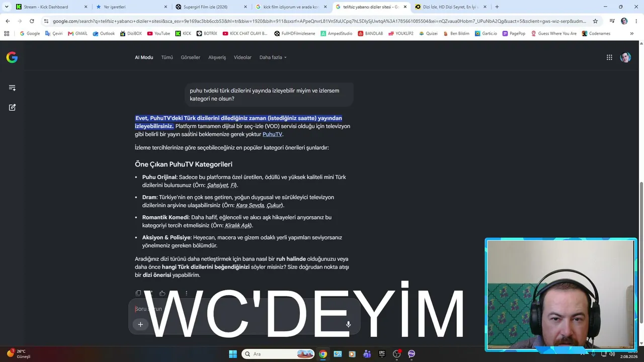Image resolution: width=644 pixels, height=362 pixels.
Task: Open the three-dot more options under the answer
Action: 186,293
